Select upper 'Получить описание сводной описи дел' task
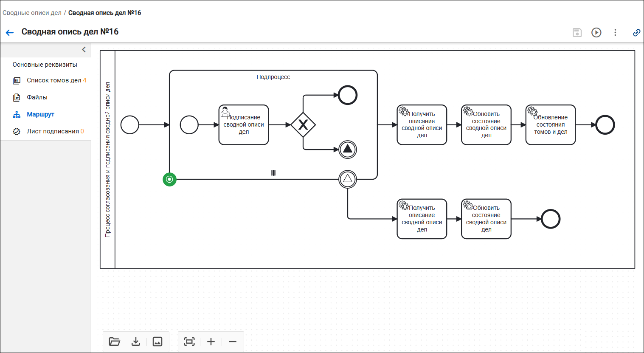The width and height of the screenshot is (644, 353). tap(422, 125)
